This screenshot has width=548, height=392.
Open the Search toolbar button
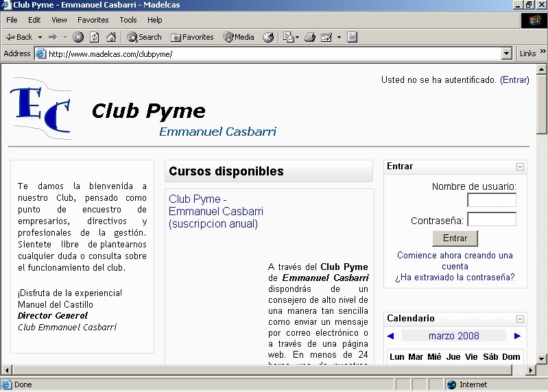tap(144, 37)
